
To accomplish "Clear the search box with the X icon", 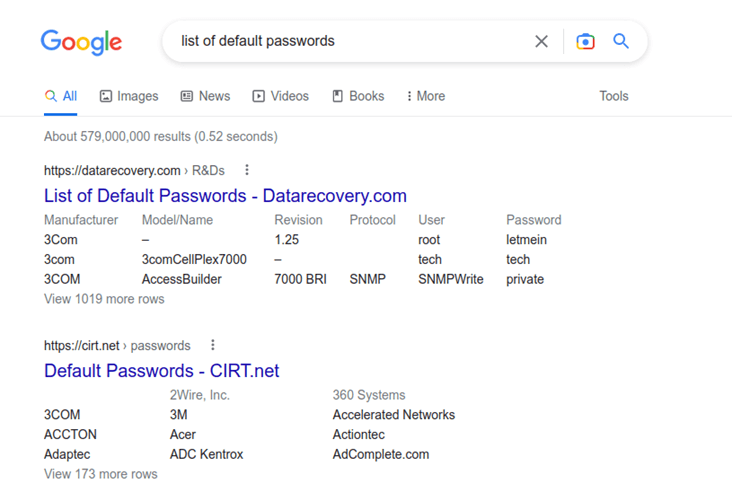I will click(541, 42).
